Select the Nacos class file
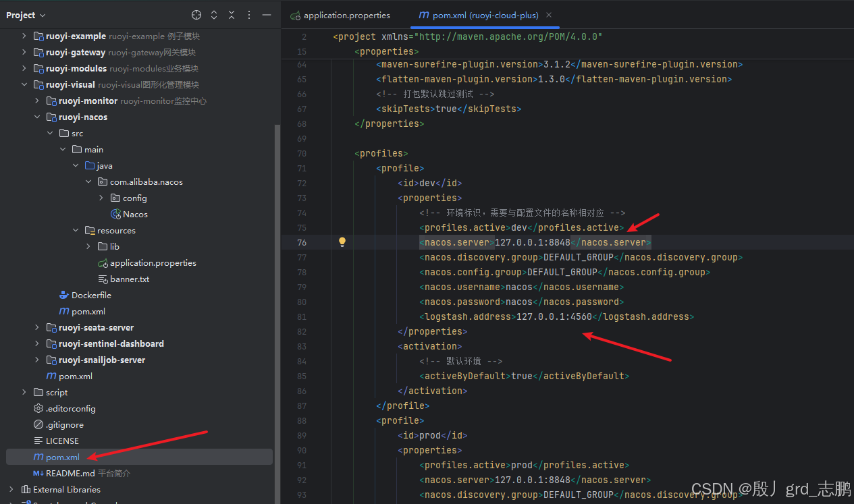Screen dimensions: 854x504 tap(135, 214)
